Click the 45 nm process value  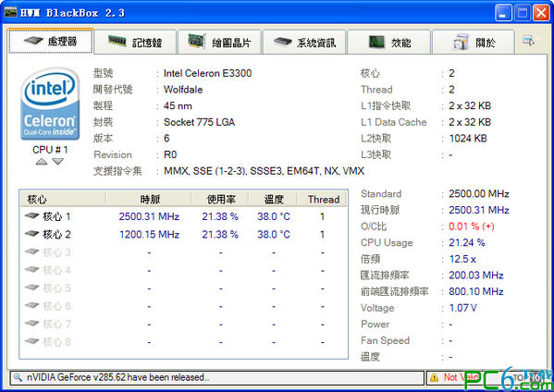click(178, 105)
